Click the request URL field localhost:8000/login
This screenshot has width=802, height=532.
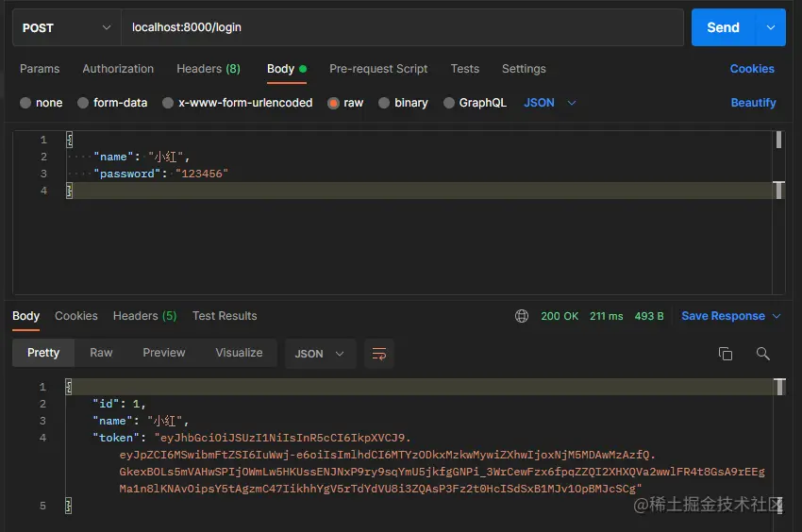(402, 27)
